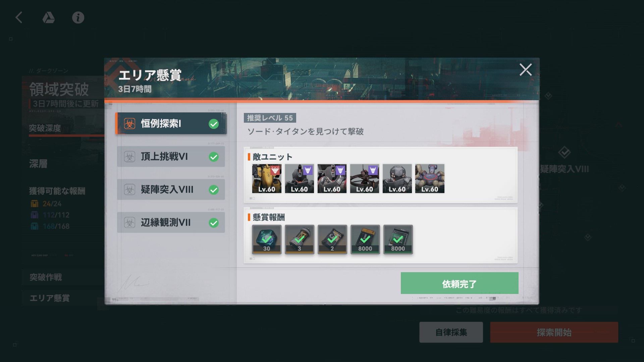Inspect the first 8000 ticket reward
The width and height of the screenshot is (644, 362).
pos(365,239)
